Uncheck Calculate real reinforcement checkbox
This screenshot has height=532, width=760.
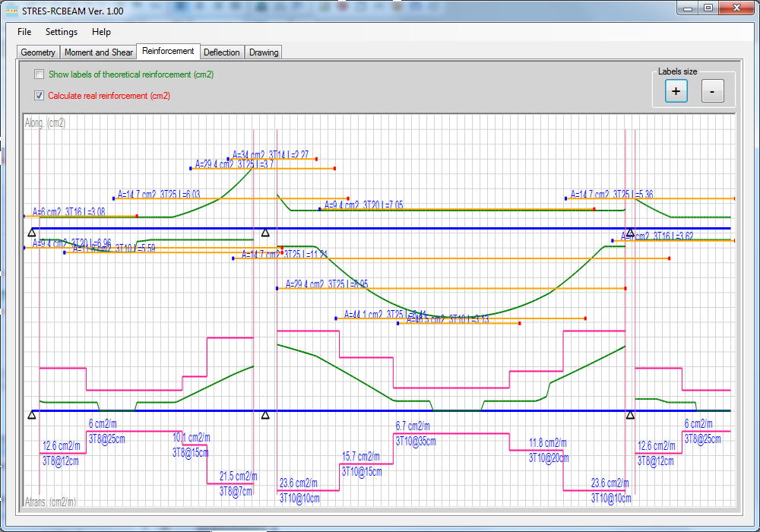pyautogui.click(x=39, y=96)
